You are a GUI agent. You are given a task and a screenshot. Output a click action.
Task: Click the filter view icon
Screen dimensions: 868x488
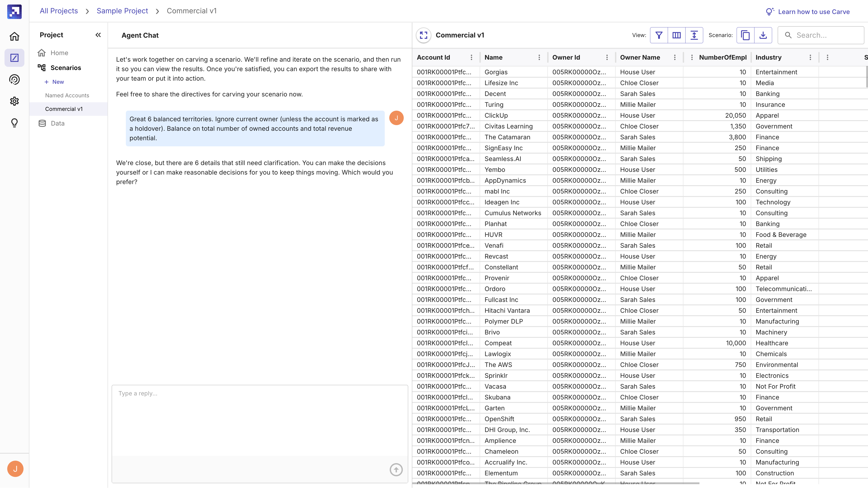pos(659,35)
